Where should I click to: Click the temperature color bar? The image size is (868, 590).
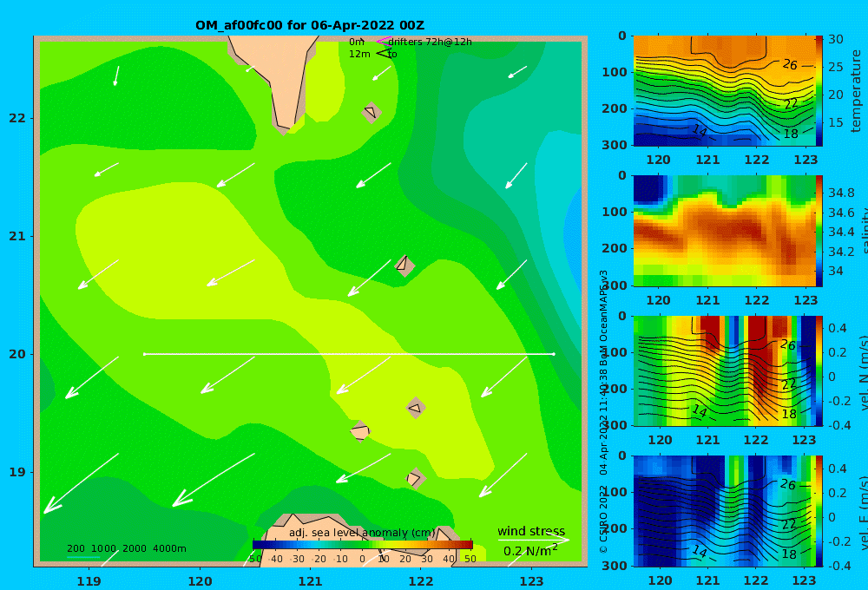[x=819, y=91]
